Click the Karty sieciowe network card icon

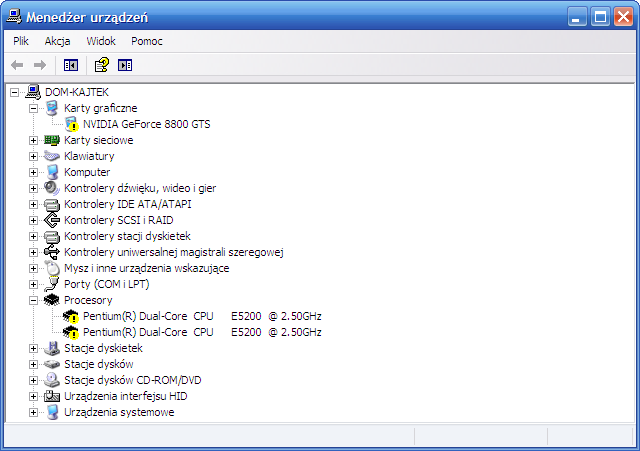tap(52, 140)
